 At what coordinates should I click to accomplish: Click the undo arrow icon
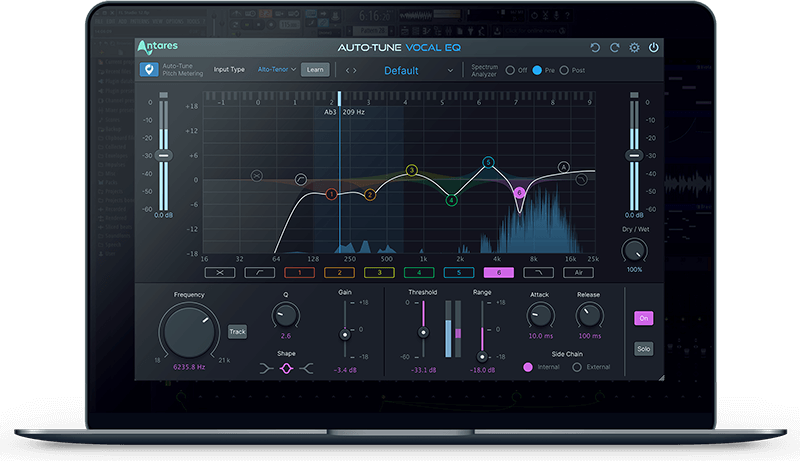click(595, 47)
